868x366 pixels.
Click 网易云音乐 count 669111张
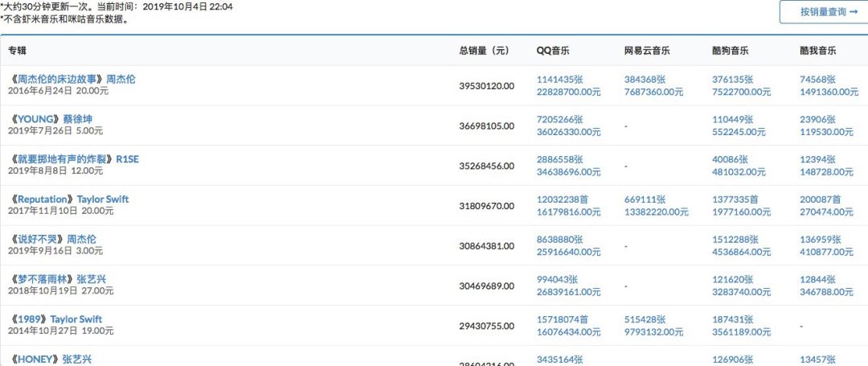pos(645,199)
